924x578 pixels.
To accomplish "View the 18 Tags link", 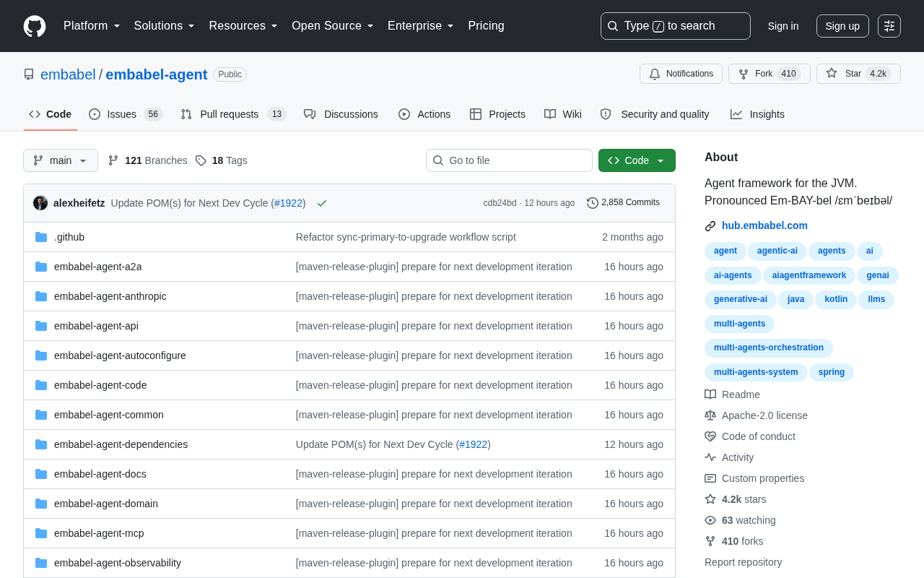I will 221,160.
